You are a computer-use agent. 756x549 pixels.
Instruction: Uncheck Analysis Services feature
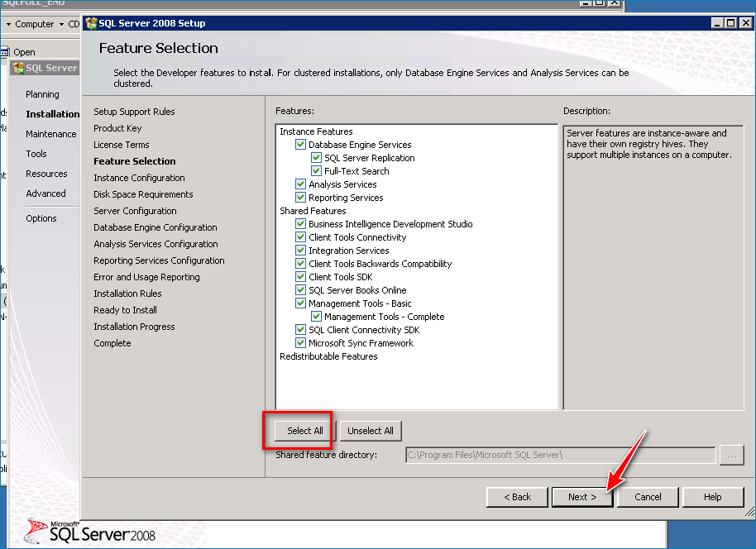tap(300, 184)
